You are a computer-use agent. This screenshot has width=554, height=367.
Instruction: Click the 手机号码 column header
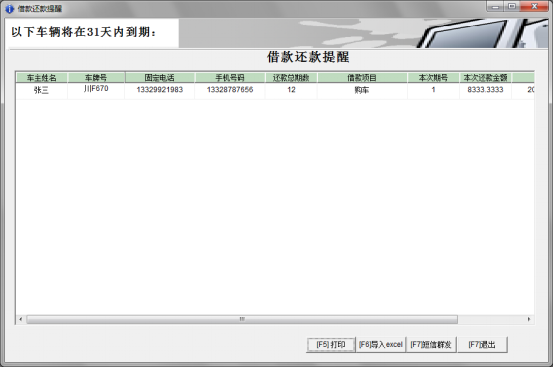pos(230,78)
